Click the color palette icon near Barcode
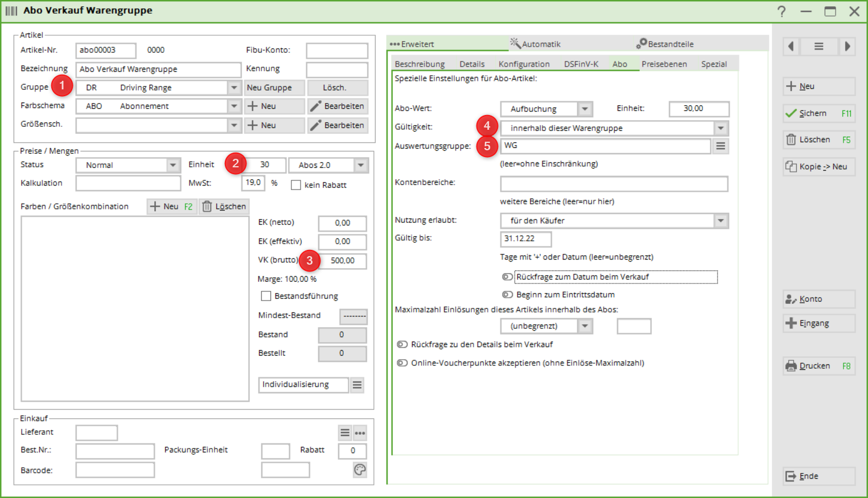 (x=360, y=470)
